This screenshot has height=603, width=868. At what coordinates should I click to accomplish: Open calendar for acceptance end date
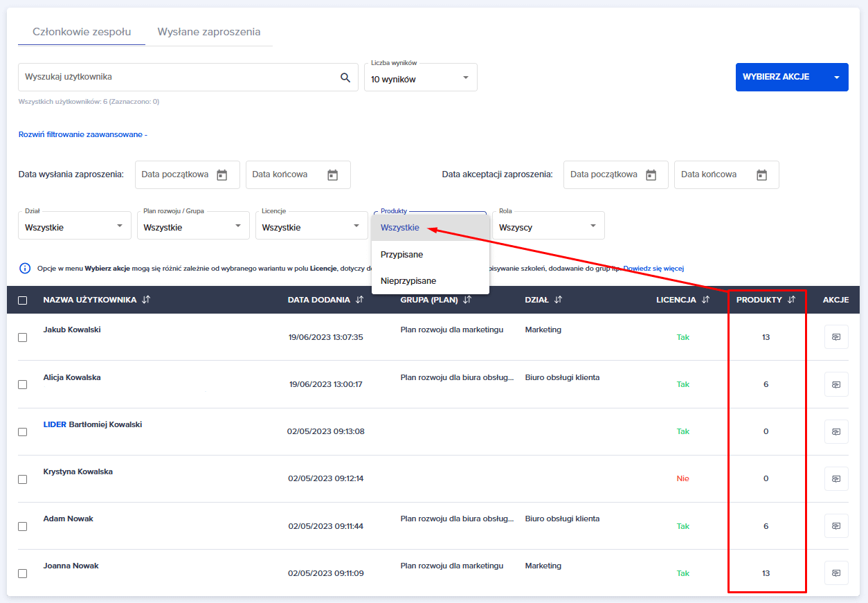761,175
